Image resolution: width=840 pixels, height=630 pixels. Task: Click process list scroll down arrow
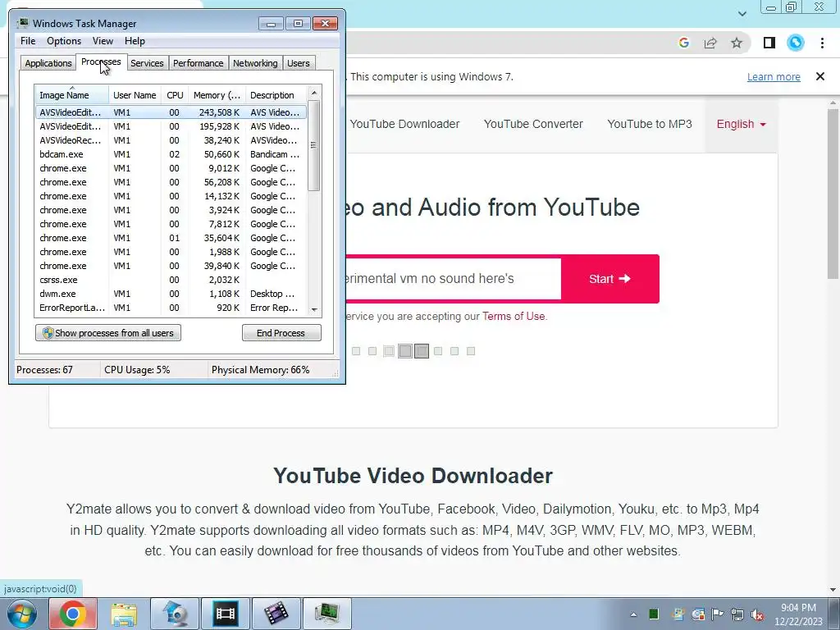click(314, 309)
